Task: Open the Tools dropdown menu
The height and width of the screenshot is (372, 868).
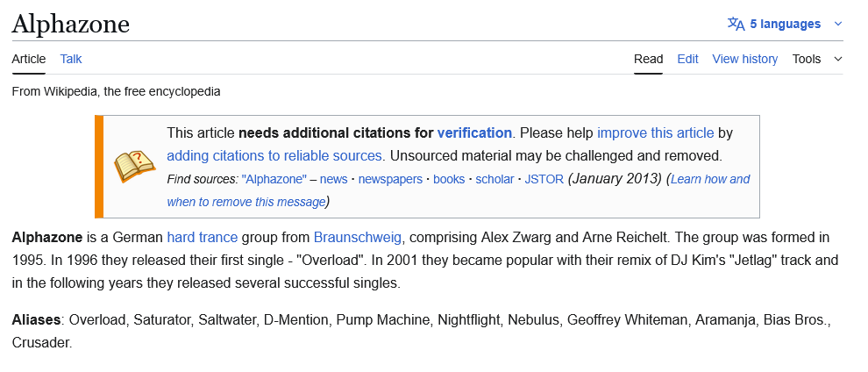Action: 816,59
